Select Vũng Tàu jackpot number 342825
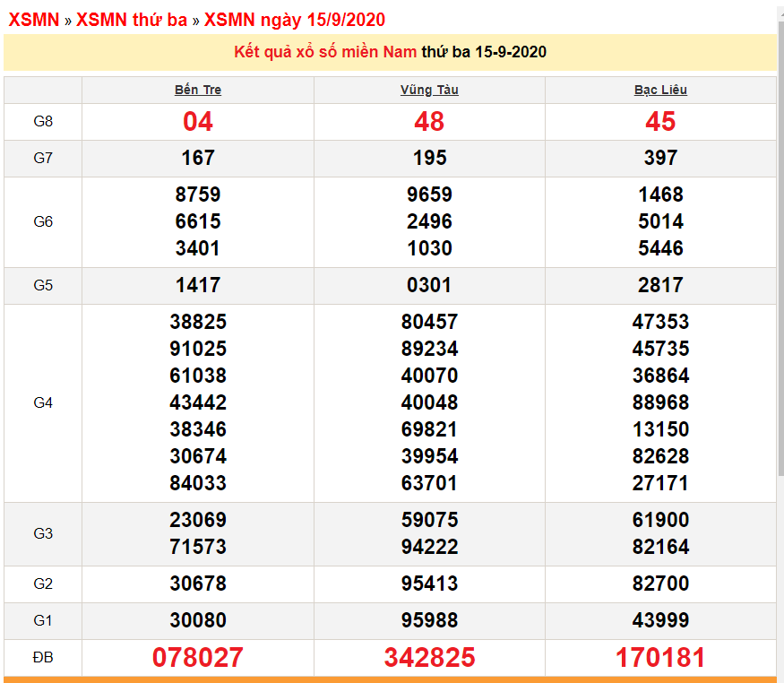The image size is (784, 683). (429, 657)
